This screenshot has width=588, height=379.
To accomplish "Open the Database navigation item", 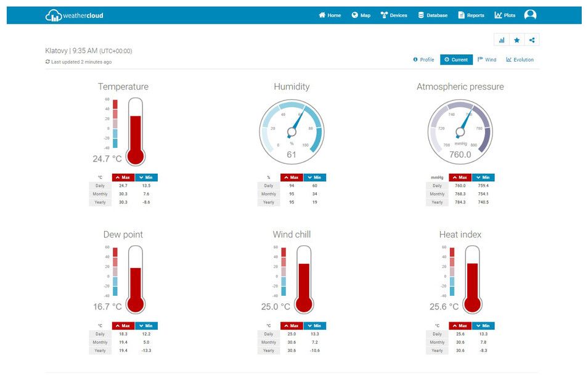I will (433, 15).
